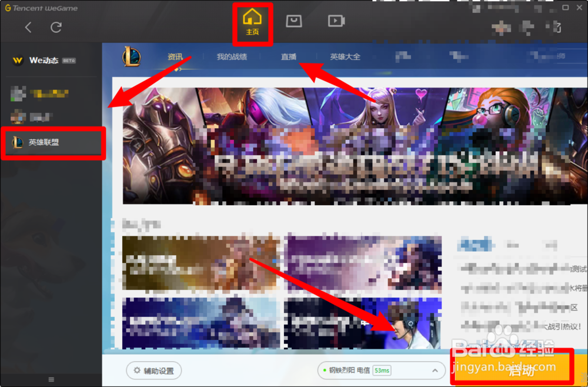Click the Tencent WeGame title logo
The image size is (588, 387).
pyautogui.click(x=41, y=8)
